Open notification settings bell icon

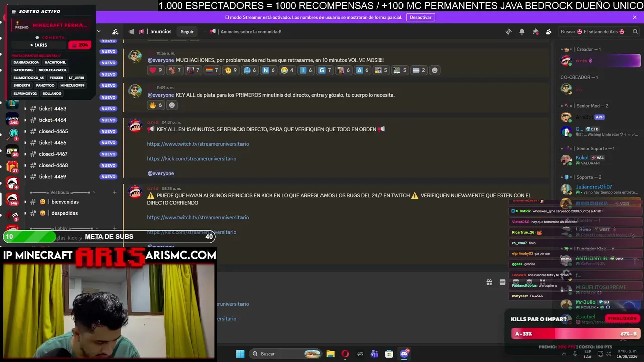click(522, 32)
